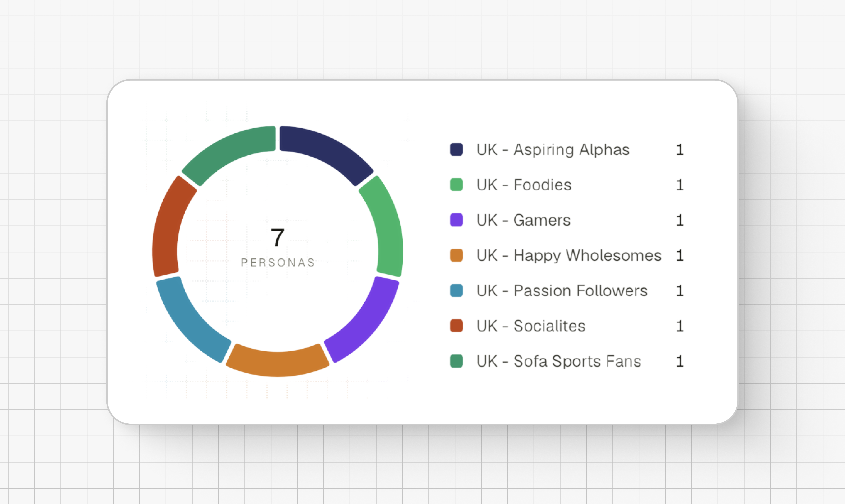Click the UK - Happy Wholesomes label
Viewport: 845px width, 504px height.
(x=569, y=255)
